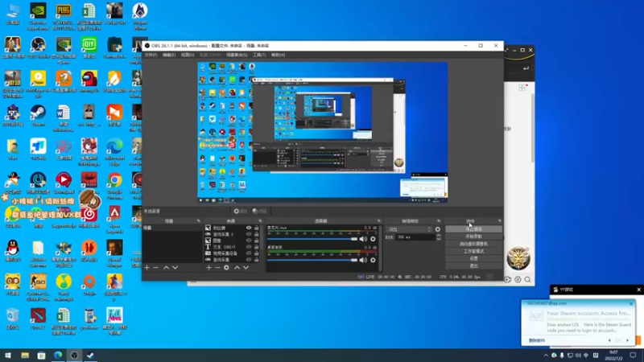
Task: Move scene down with arrow icon
Action: tap(175, 268)
